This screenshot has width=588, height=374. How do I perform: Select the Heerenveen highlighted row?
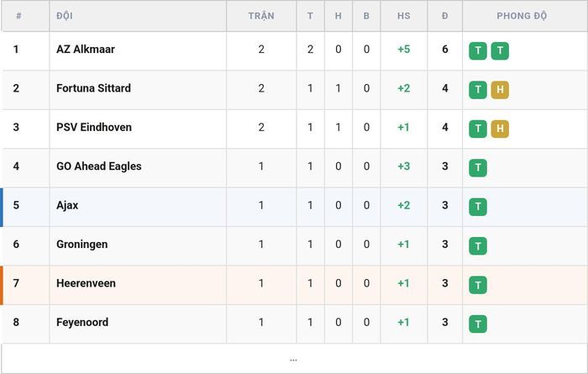click(295, 285)
